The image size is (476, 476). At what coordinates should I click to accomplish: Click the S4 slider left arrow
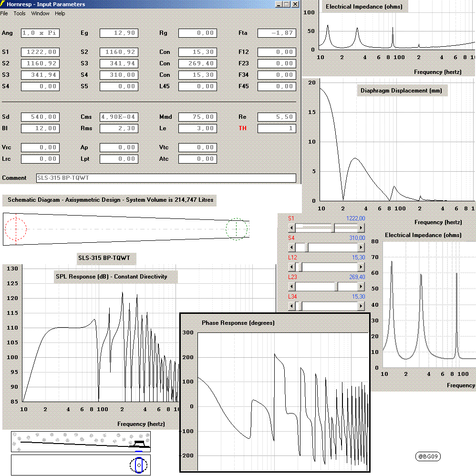coord(291,248)
